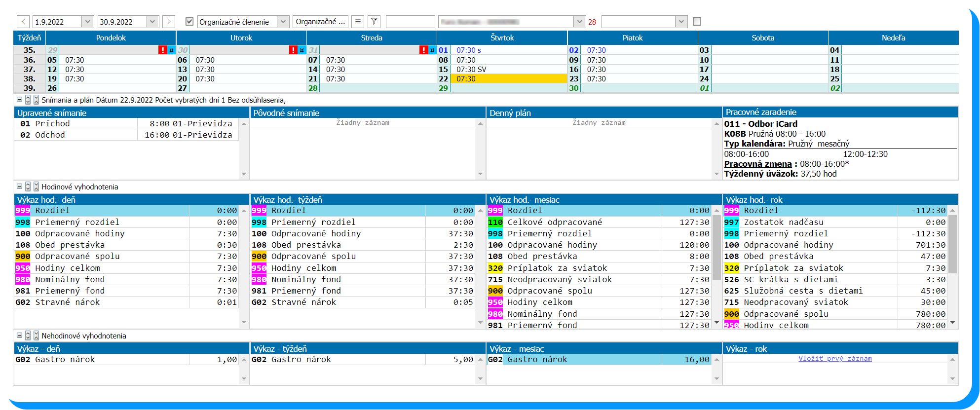Select 997 Zostatok nadčasu in year report

(835, 222)
